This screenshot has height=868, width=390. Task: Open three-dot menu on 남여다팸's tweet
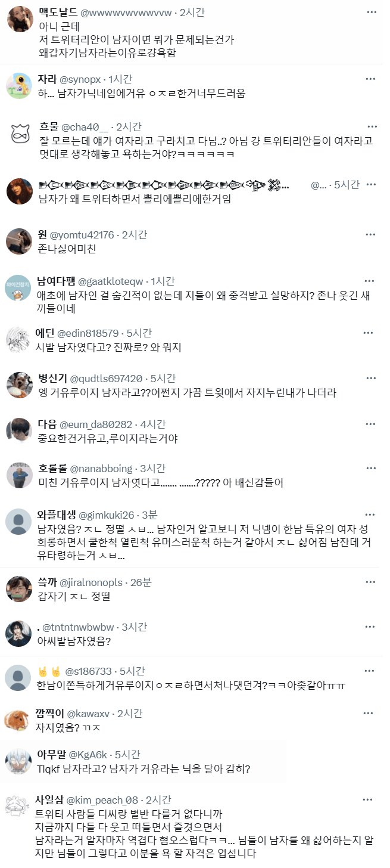(370, 280)
